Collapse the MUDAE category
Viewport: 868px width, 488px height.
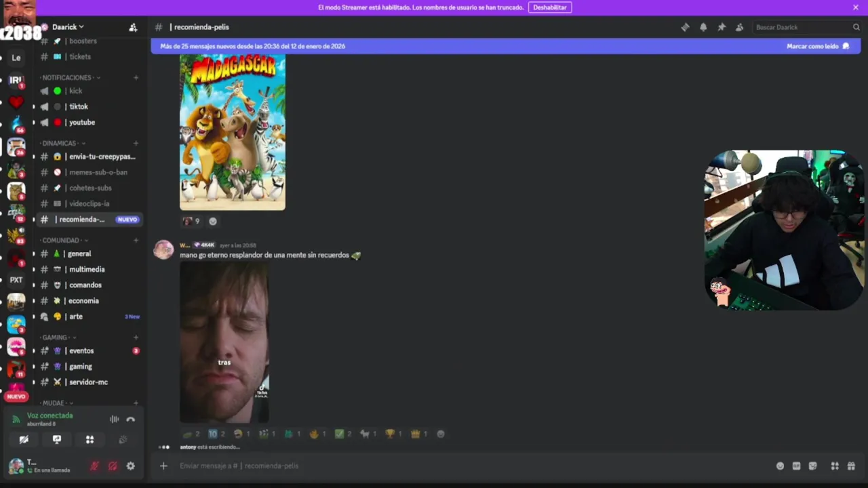pos(56,403)
